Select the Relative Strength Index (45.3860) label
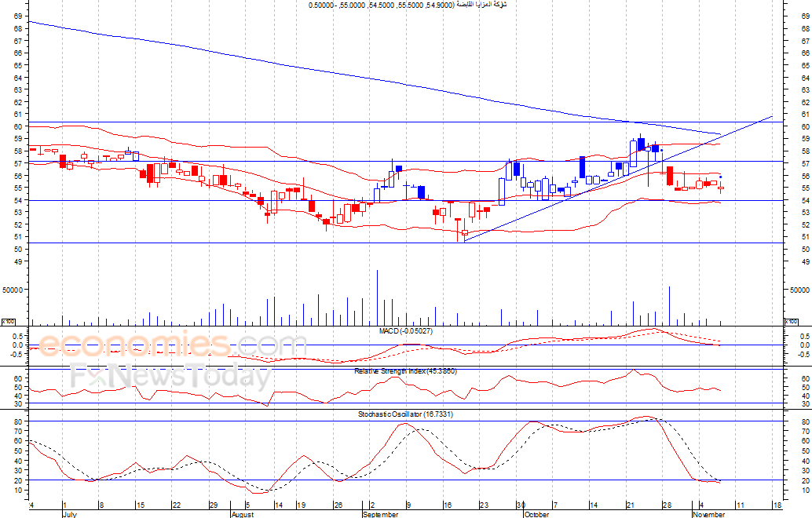Screen dimensions: 812x518 [x=405, y=371]
